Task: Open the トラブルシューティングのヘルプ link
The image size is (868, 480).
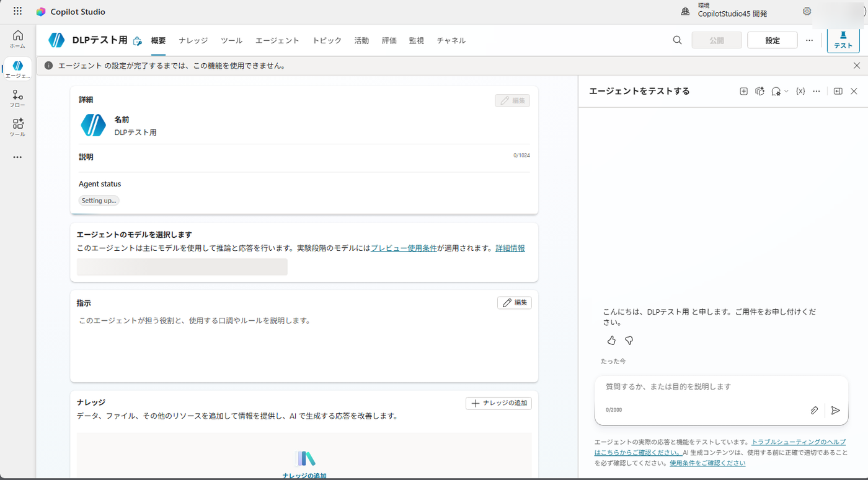Action: tap(799, 442)
